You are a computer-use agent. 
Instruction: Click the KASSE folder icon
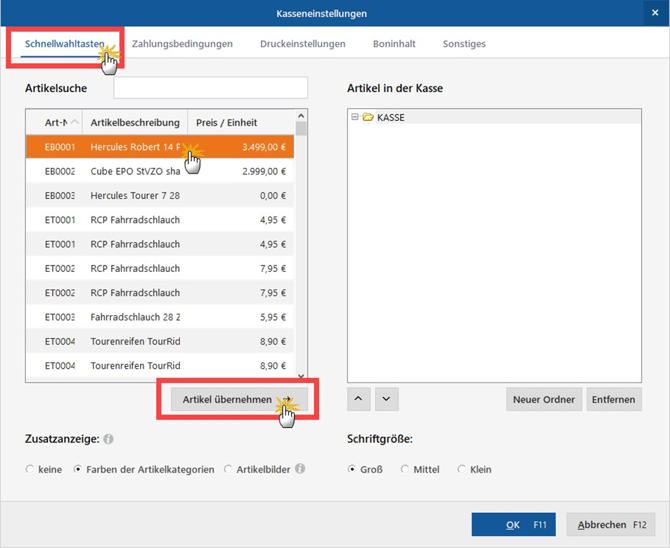coord(368,118)
